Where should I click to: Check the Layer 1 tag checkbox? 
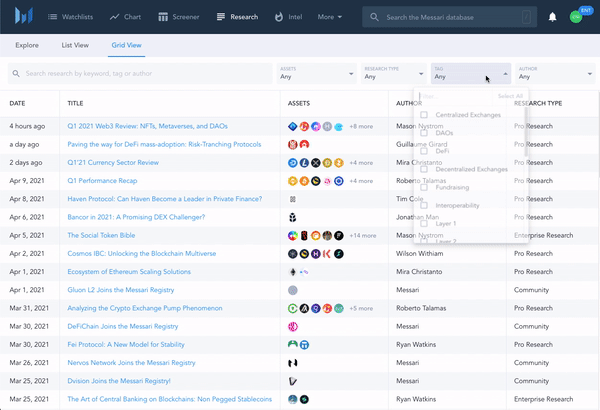[424, 224]
